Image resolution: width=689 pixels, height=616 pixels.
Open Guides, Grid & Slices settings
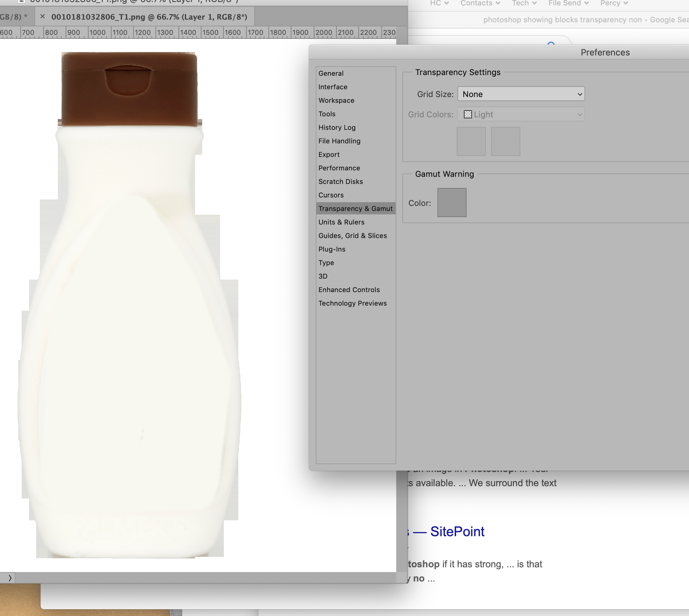coord(353,236)
